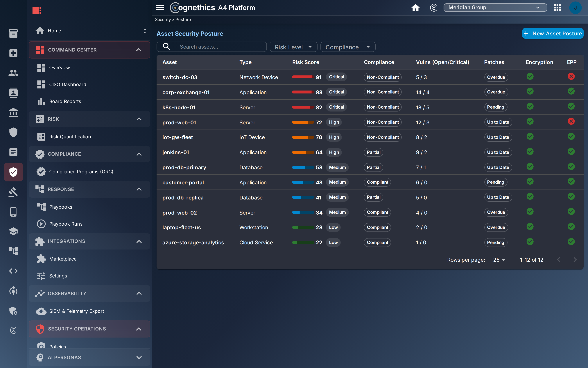Open the archive box icon in left rail
The height and width of the screenshot is (368, 588).
(x=13, y=33)
